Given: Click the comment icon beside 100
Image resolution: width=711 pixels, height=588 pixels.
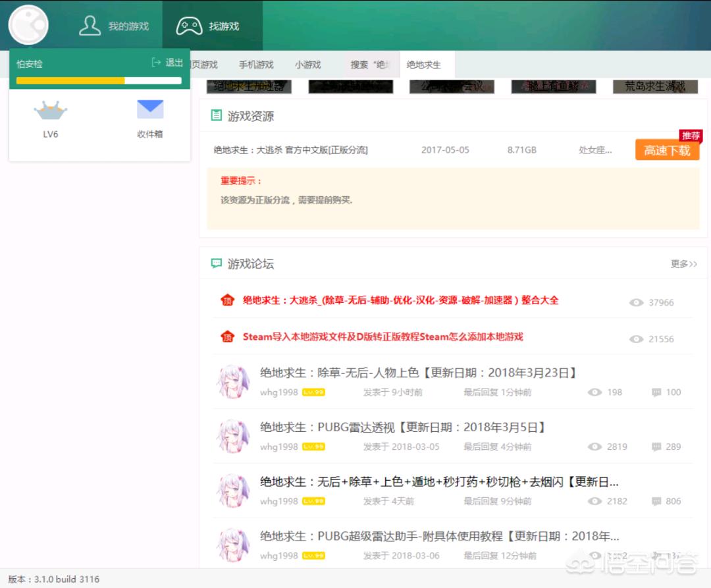Looking at the screenshot, I should [656, 392].
